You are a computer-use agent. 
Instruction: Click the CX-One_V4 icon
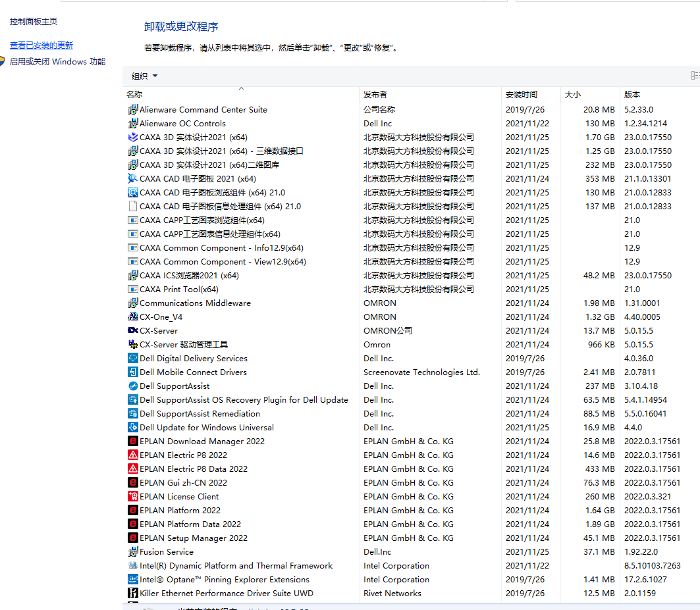coord(132,317)
